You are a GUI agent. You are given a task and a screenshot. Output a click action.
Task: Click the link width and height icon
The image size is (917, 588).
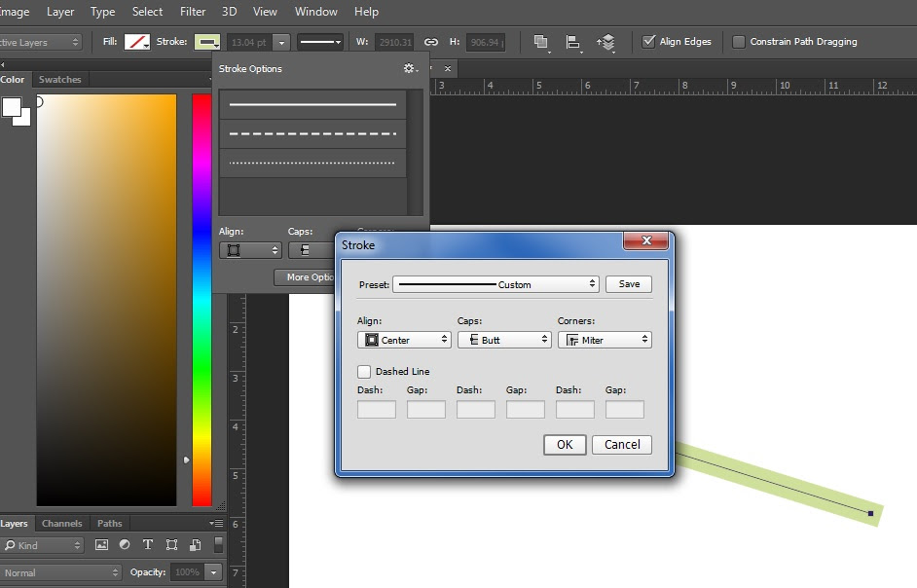click(430, 43)
